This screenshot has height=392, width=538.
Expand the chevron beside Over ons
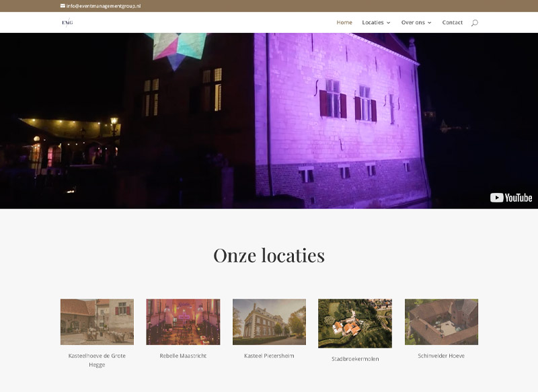(430, 23)
